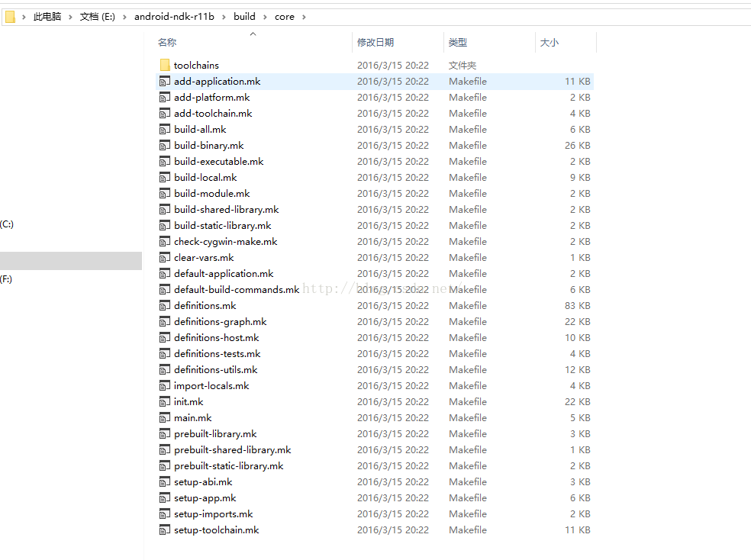This screenshot has width=751, height=560.
Task: Click default-application.mk file icon
Action: 165,274
